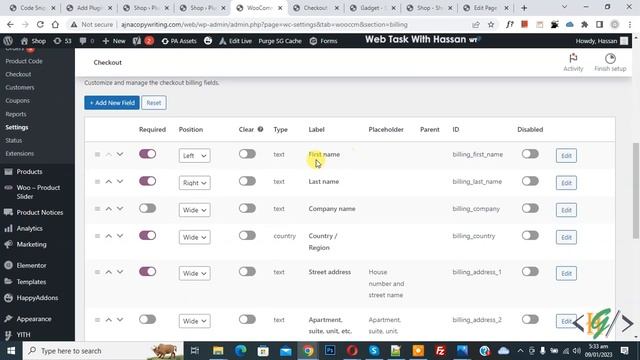Move Last name field up

(109, 182)
